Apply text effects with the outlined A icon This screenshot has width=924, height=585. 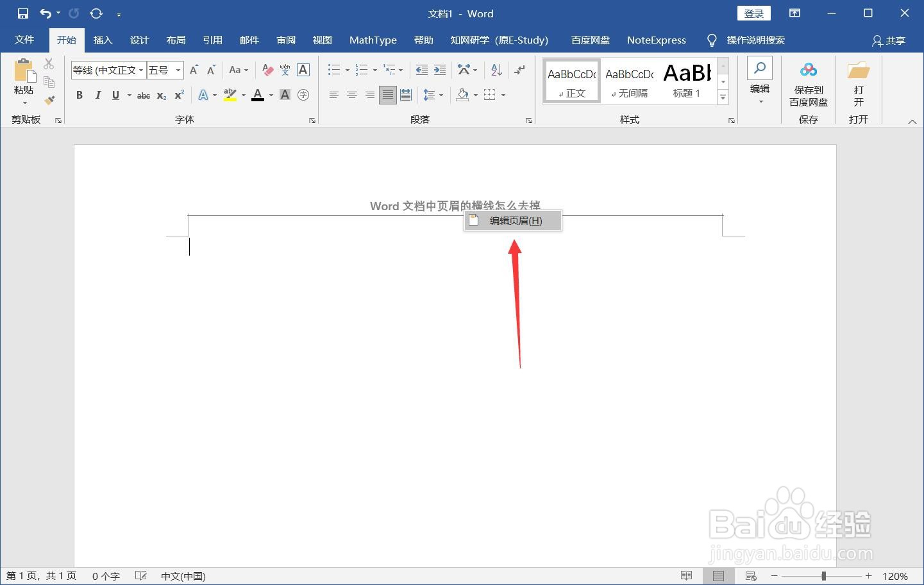(x=203, y=95)
